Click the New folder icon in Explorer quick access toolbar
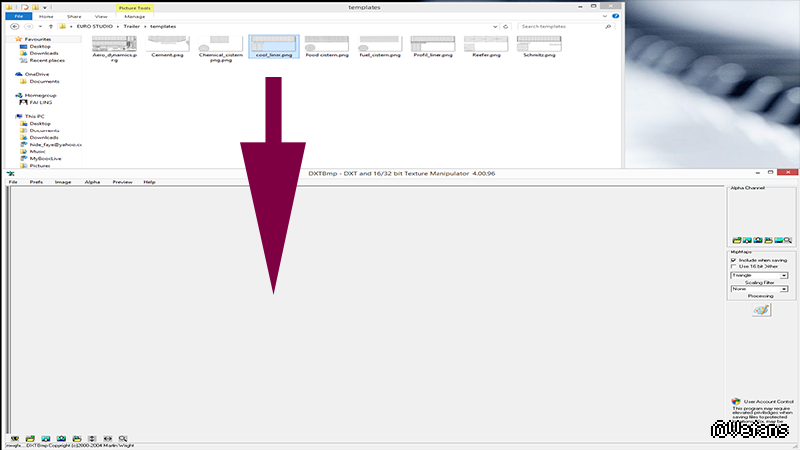Screen dimensions: 800x450 pyautogui.click(x=35, y=7)
